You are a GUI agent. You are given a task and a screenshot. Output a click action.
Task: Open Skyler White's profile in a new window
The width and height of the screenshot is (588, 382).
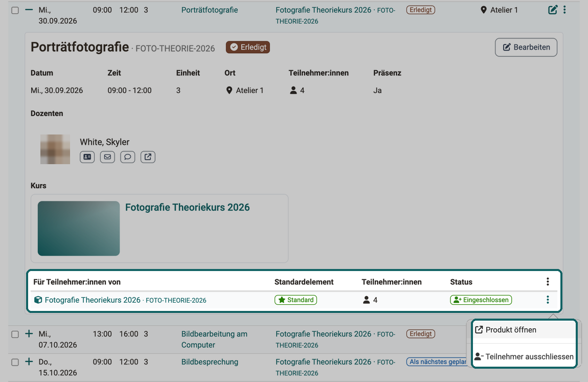[148, 157]
